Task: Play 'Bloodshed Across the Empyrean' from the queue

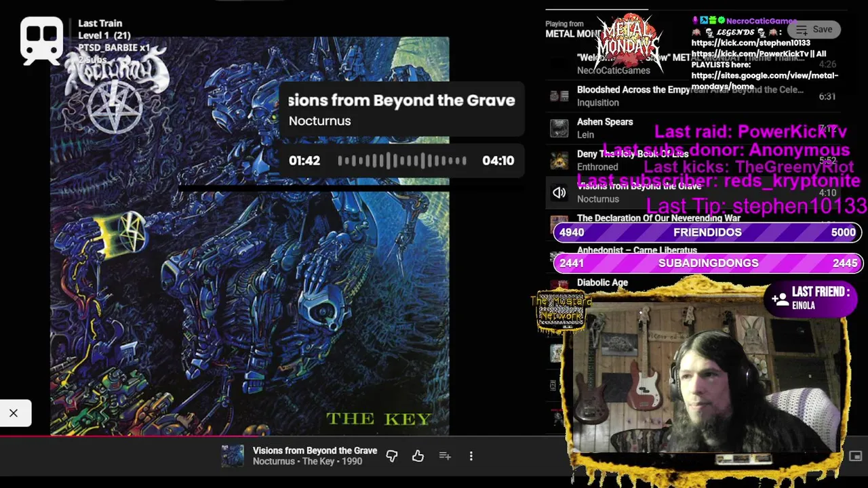Action: point(690,89)
